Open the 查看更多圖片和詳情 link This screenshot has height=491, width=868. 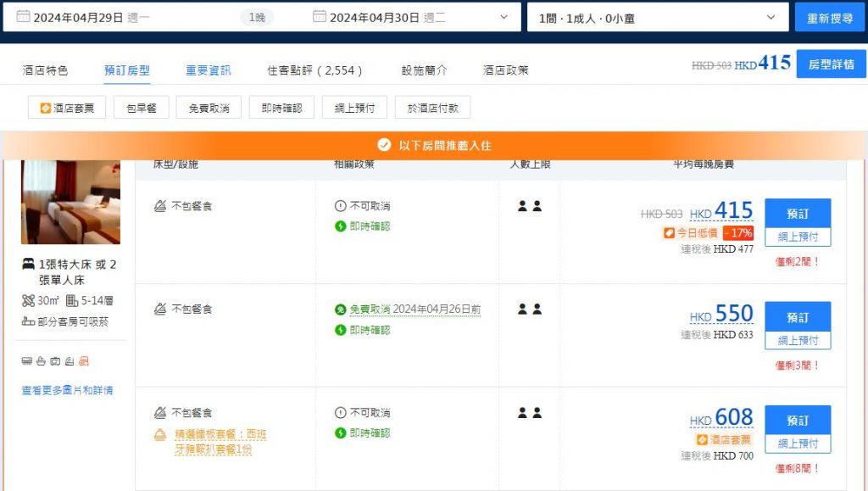pos(67,391)
